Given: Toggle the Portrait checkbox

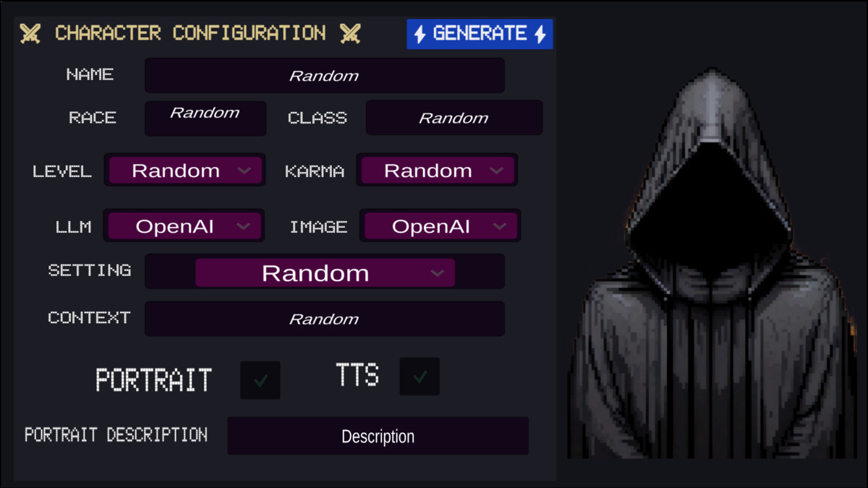Looking at the screenshot, I should [260, 380].
